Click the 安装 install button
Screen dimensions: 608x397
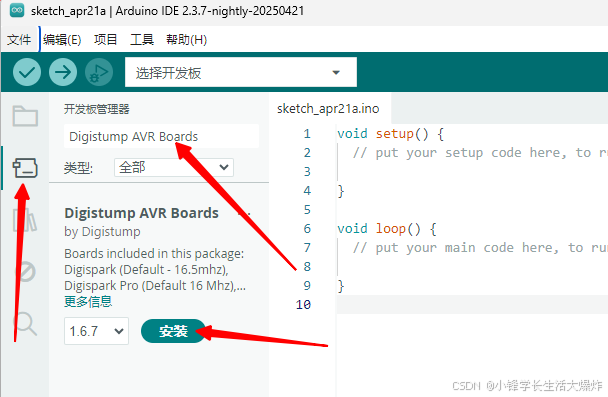click(173, 331)
